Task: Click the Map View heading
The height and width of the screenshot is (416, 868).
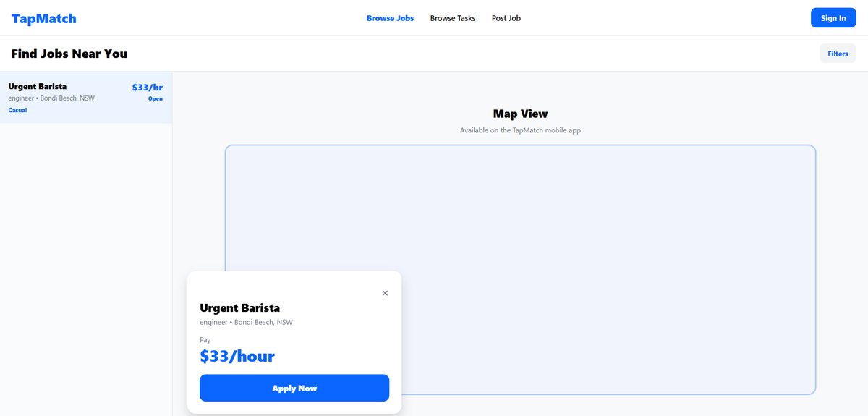Action: [x=520, y=114]
